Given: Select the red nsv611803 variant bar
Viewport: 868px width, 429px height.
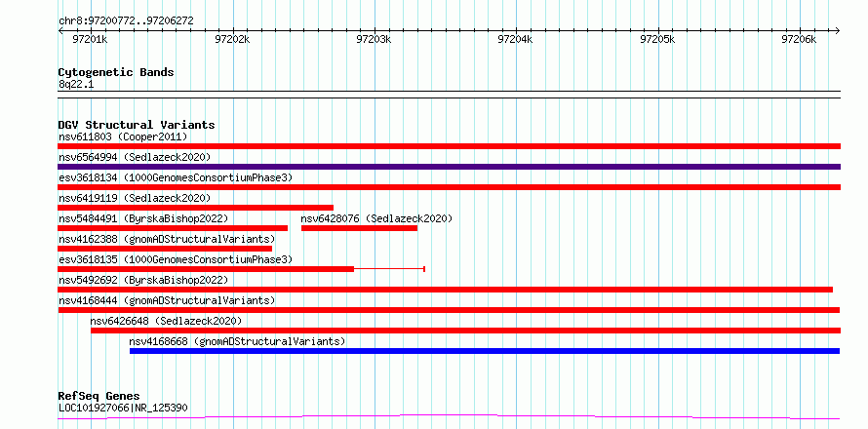Looking at the screenshot, I should [449, 146].
